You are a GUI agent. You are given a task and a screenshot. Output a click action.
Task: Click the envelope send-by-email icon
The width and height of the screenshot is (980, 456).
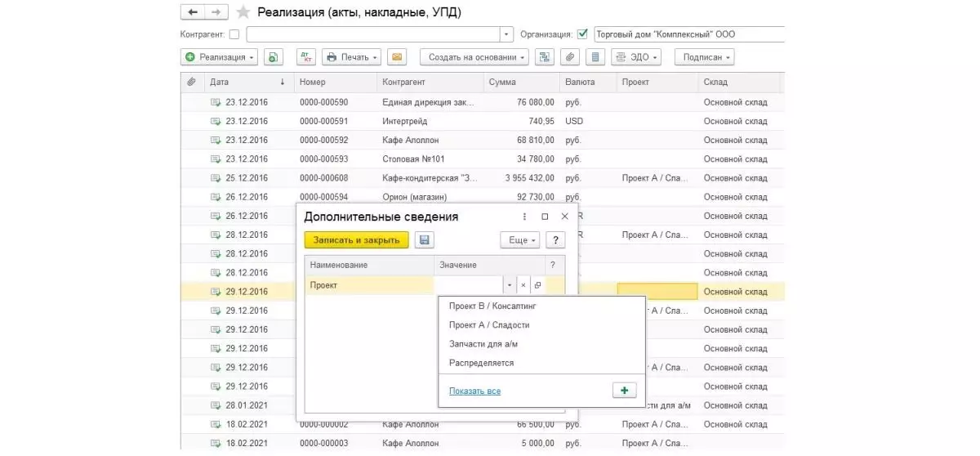(396, 57)
